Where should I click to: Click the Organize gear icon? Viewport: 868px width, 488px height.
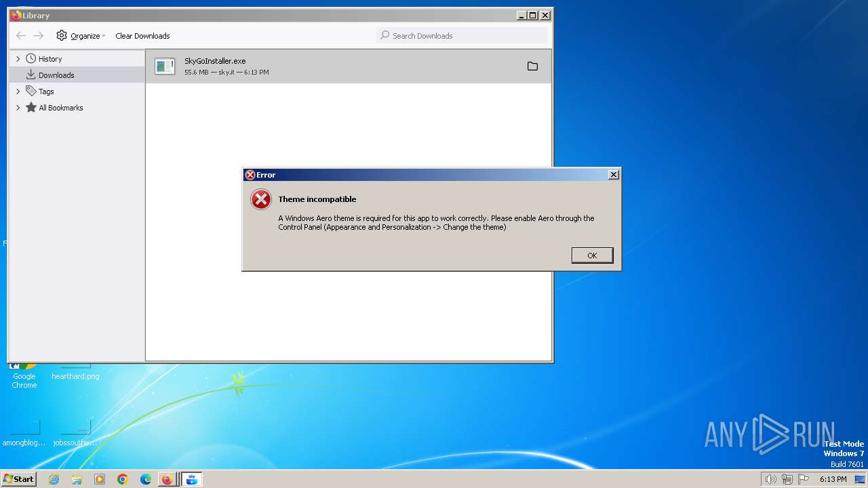[x=62, y=35]
